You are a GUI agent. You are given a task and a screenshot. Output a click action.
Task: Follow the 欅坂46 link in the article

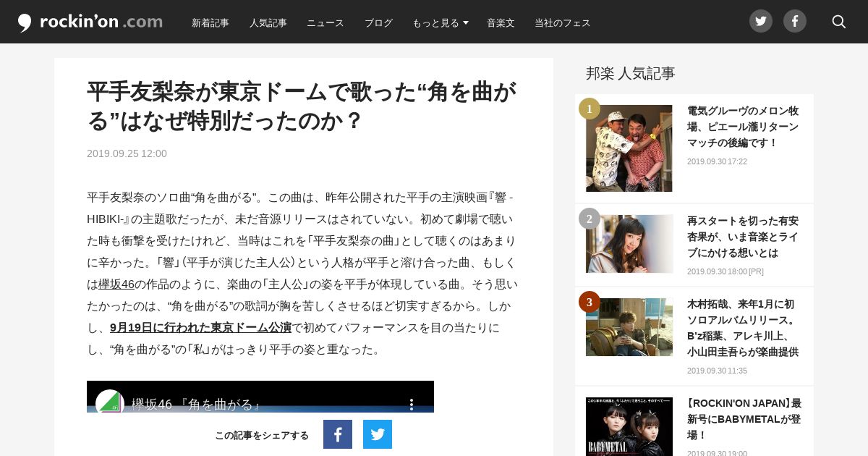(x=116, y=284)
